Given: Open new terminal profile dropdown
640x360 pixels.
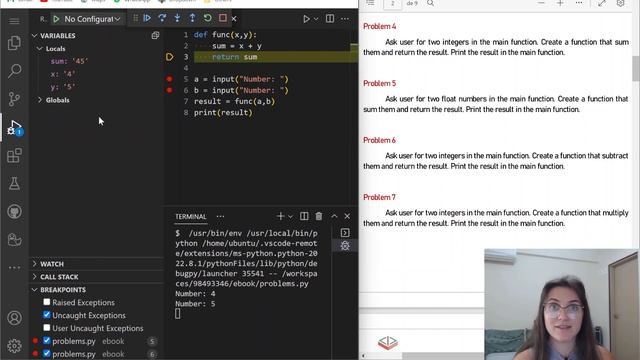Looking at the screenshot, I should click(x=291, y=216).
